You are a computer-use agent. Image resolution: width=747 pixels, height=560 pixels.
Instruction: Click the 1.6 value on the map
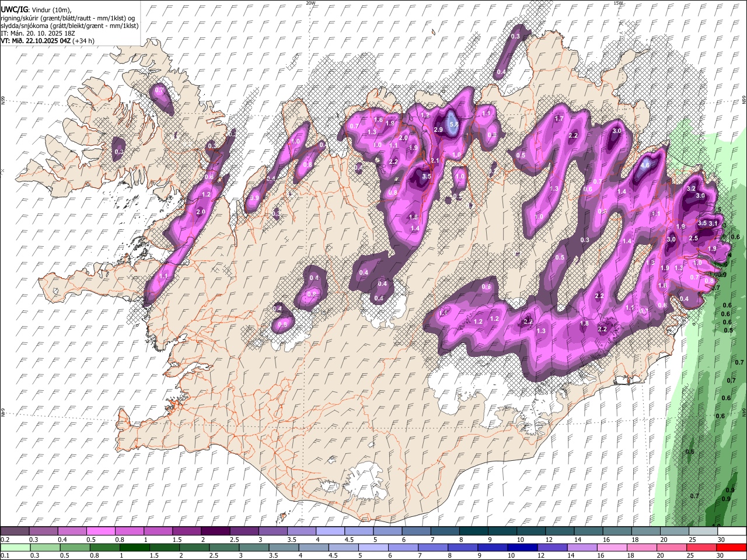[x=378, y=120]
